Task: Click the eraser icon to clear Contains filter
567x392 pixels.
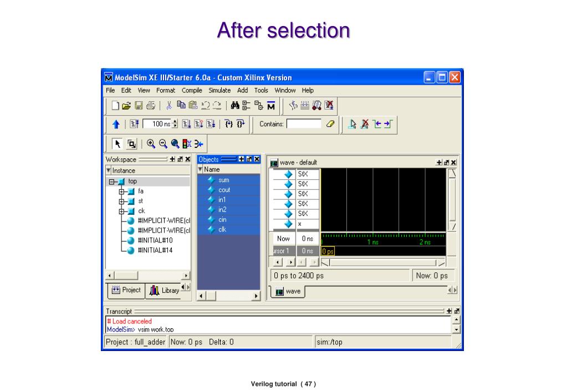Action: 330,124
